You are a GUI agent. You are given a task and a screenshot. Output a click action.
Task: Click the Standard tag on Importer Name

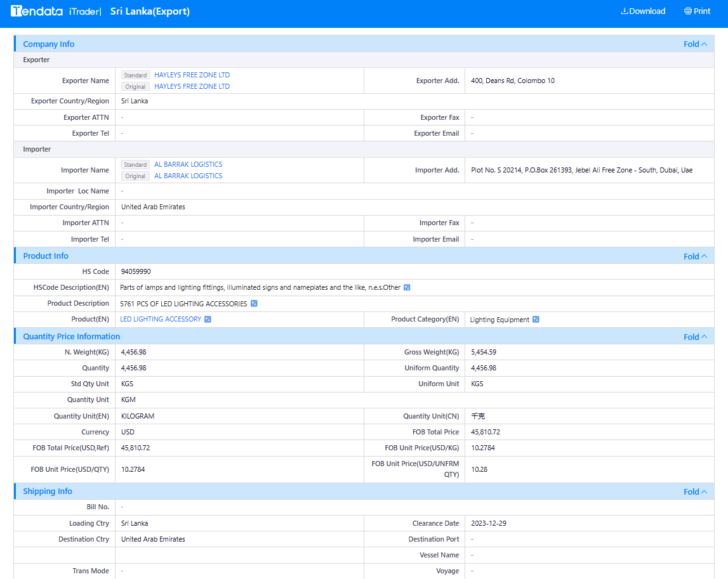coord(135,165)
